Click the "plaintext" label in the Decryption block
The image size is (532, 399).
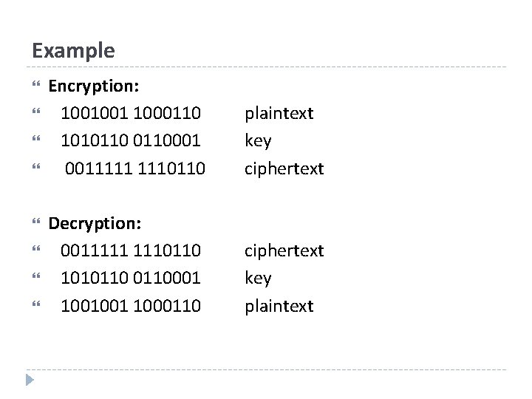[279, 306]
